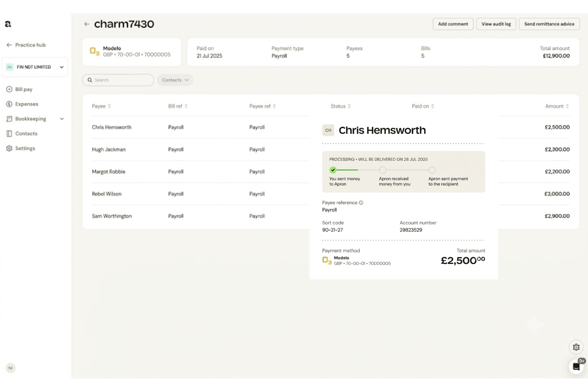Expand the Bookkeeping chevron
588x392 pixels.
point(62,119)
